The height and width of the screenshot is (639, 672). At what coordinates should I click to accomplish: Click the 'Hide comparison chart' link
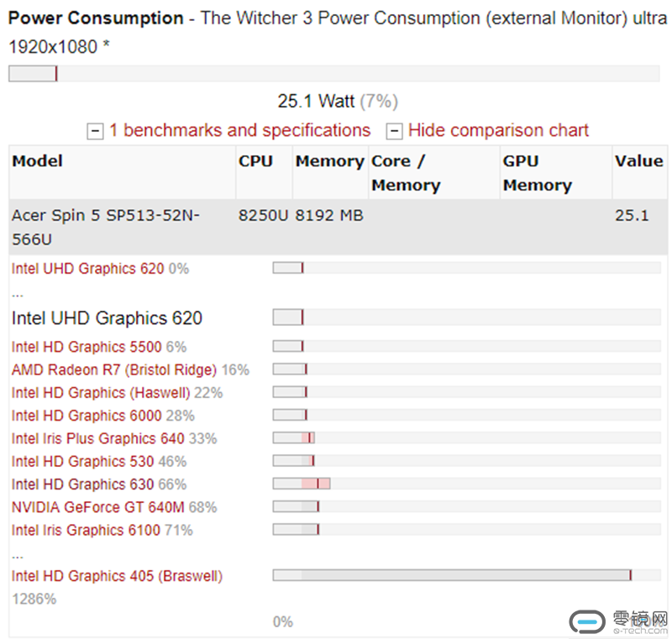pyautogui.click(x=498, y=130)
